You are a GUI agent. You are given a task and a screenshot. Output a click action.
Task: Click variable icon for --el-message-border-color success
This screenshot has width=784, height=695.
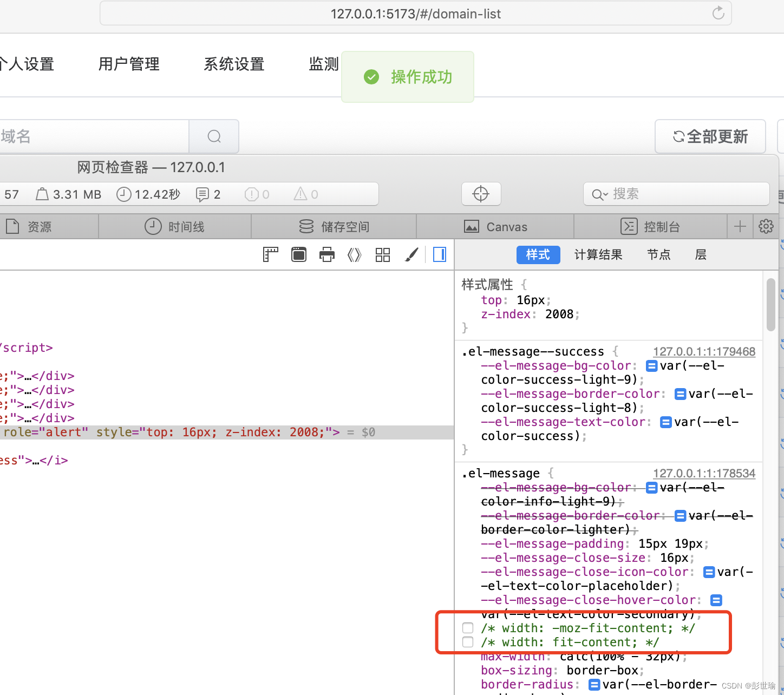pyautogui.click(x=681, y=394)
